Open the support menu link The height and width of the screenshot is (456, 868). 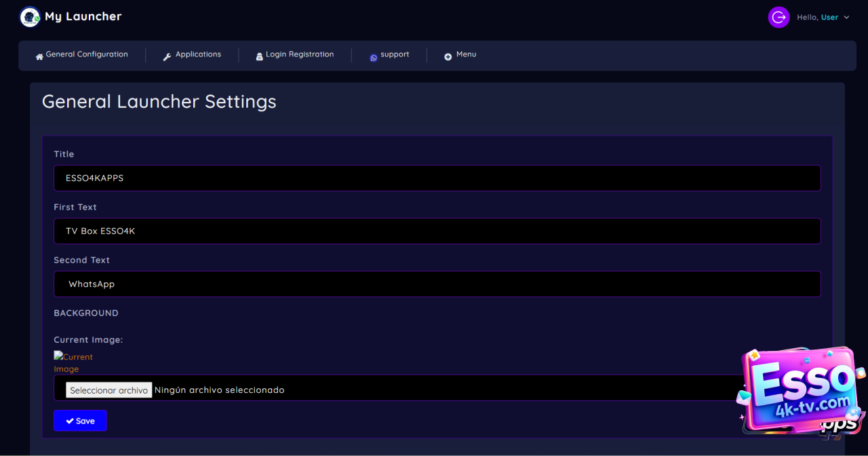395,54
